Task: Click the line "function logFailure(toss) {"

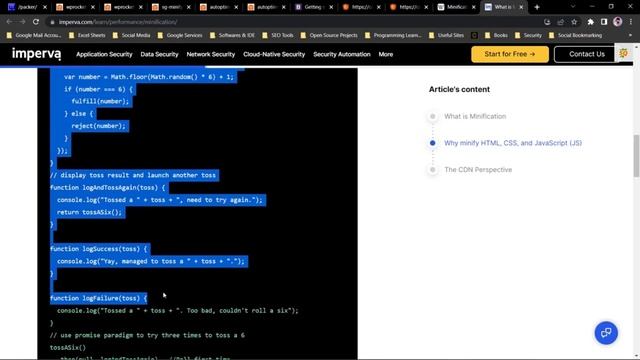Action: click(x=98, y=298)
